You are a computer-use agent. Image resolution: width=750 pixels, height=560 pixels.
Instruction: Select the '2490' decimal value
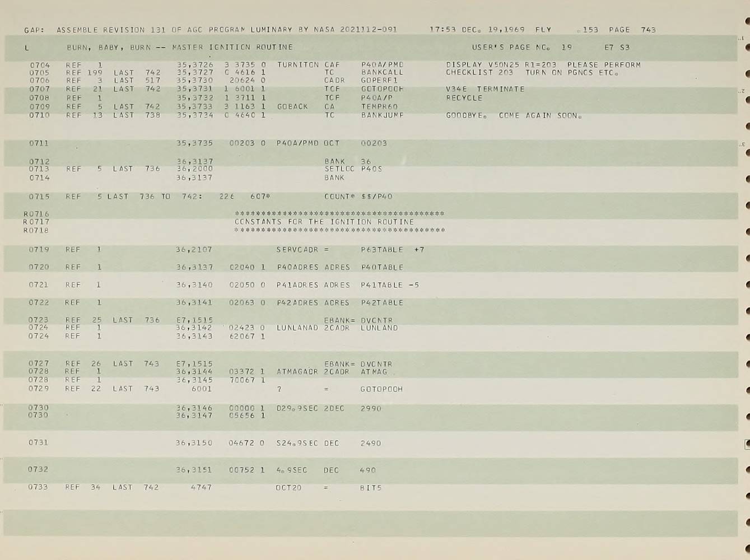[371, 444]
